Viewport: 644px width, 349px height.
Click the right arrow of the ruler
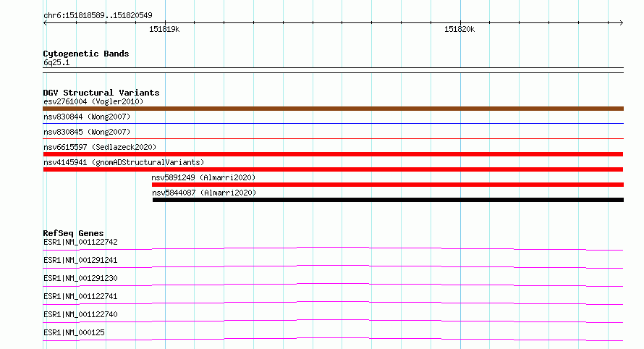coord(621,23)
